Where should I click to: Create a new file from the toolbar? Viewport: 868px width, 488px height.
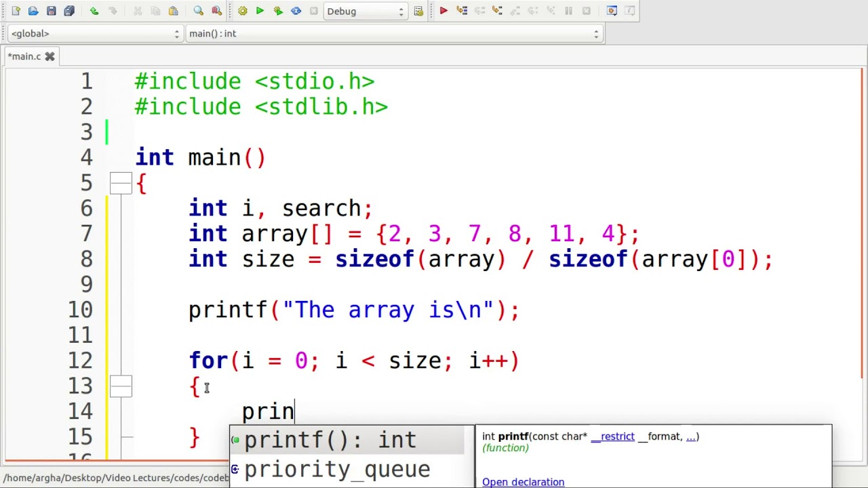click(x=16, y=11)
